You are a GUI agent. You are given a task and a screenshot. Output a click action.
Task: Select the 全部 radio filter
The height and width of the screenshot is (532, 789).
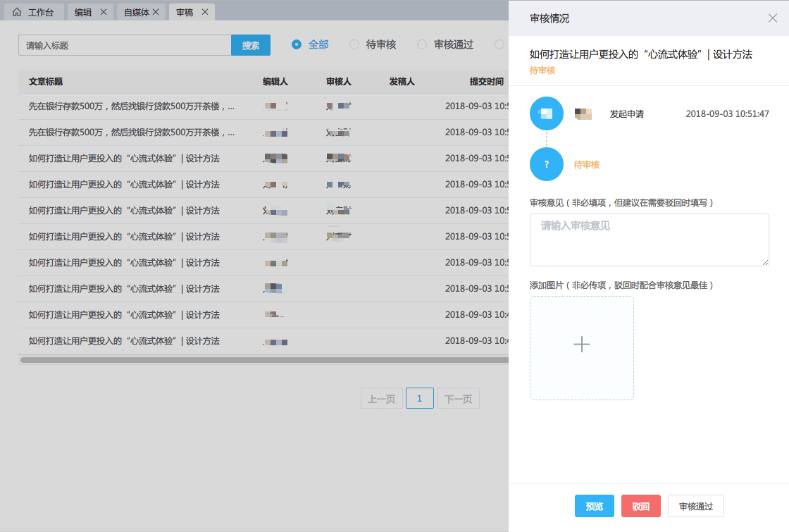tap(297, 44)
